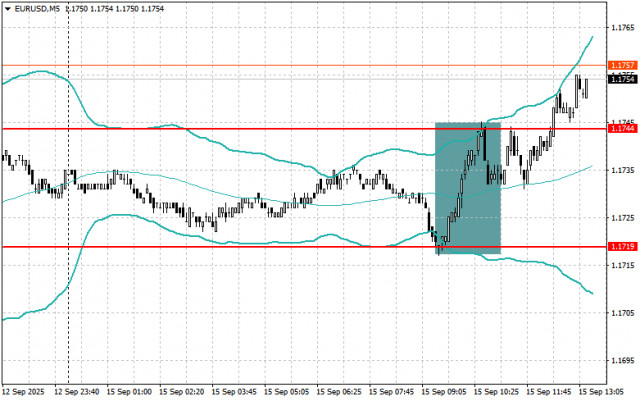Click the 12 Sep 2025 date label

pyautogui.click(x=23, y=392)
